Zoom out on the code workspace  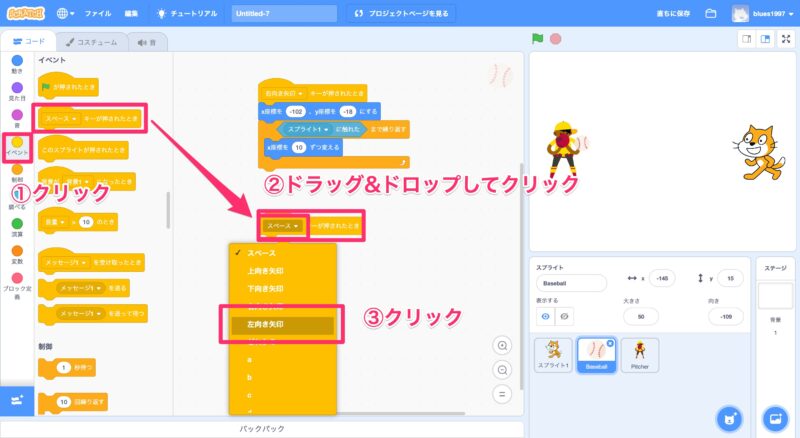(502, 369)
